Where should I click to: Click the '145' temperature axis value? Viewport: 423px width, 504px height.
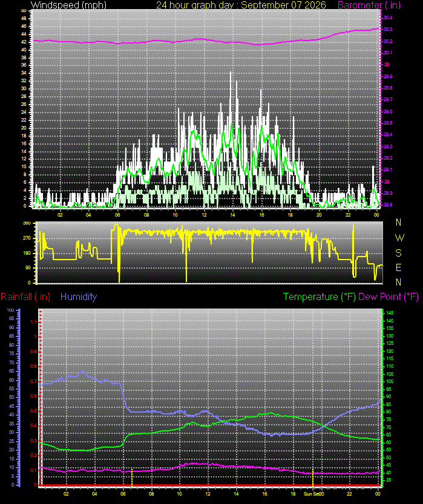point(390,313)
